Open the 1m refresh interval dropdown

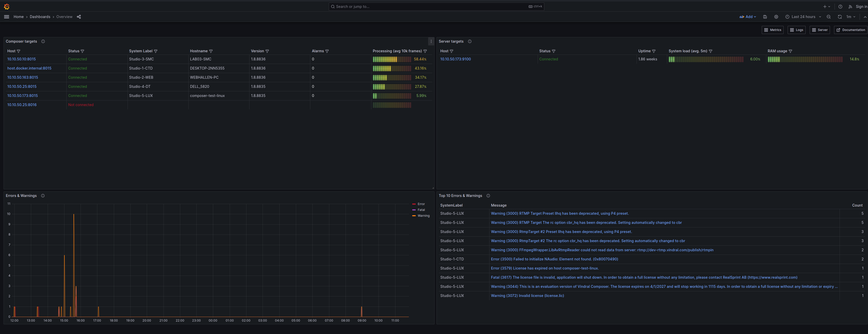[x=851, y=16]
